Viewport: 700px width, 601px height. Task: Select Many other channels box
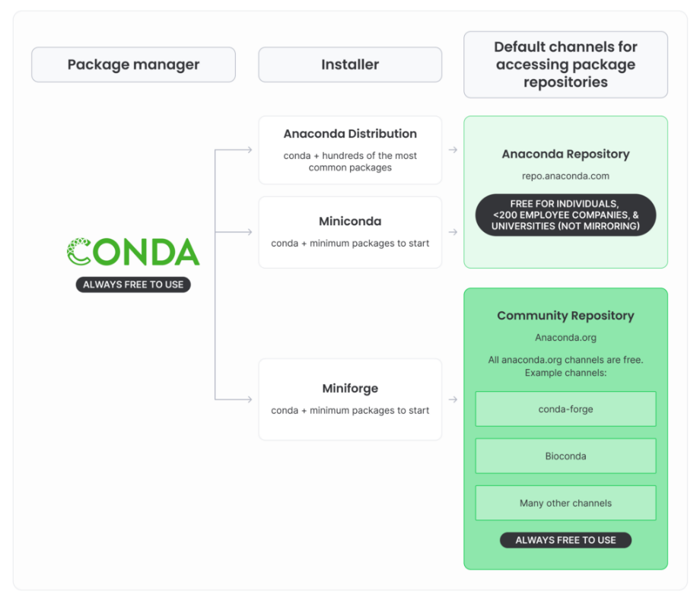click(x=565, y=503)
